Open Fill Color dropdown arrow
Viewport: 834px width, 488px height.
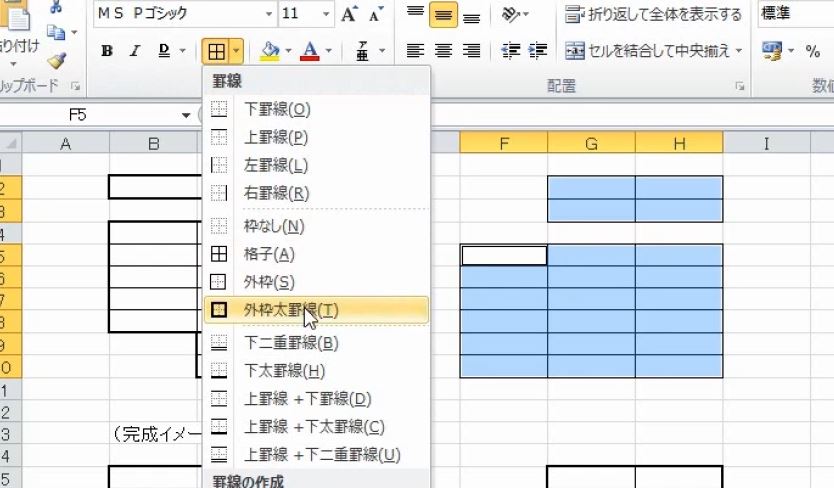click(x=288, y=51)
